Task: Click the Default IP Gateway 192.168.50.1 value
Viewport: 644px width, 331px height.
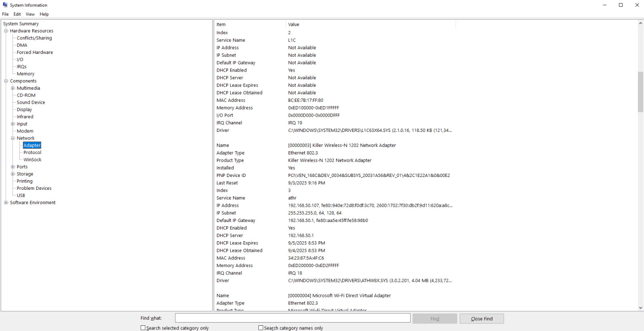Action: pos(328,220)
